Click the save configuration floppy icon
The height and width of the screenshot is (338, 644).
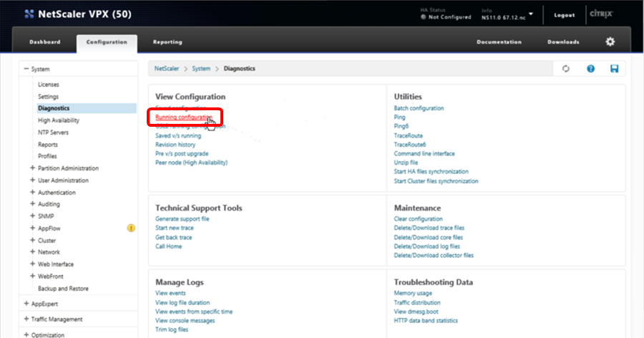tap(614, 69)
